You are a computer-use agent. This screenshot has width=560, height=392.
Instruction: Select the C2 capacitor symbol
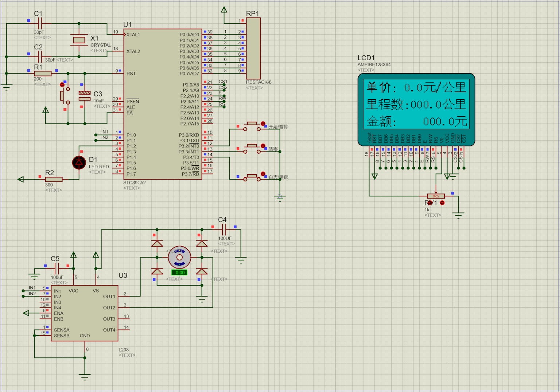40,56
